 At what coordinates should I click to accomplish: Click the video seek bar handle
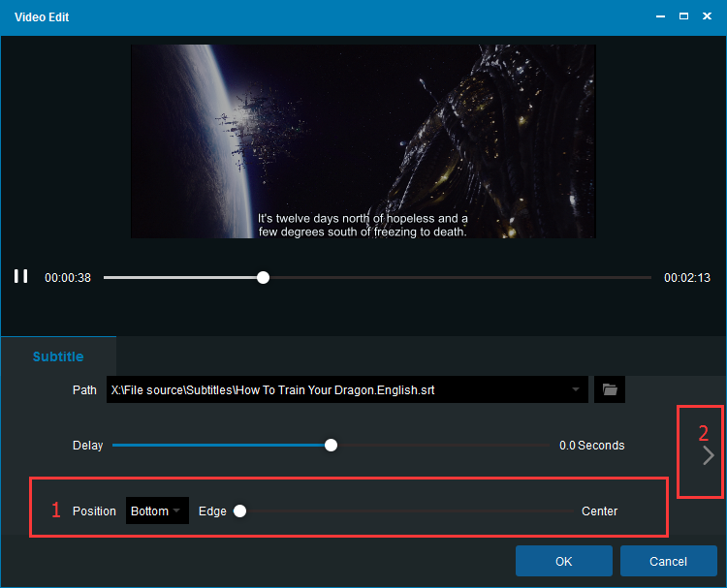coord(263,277)
